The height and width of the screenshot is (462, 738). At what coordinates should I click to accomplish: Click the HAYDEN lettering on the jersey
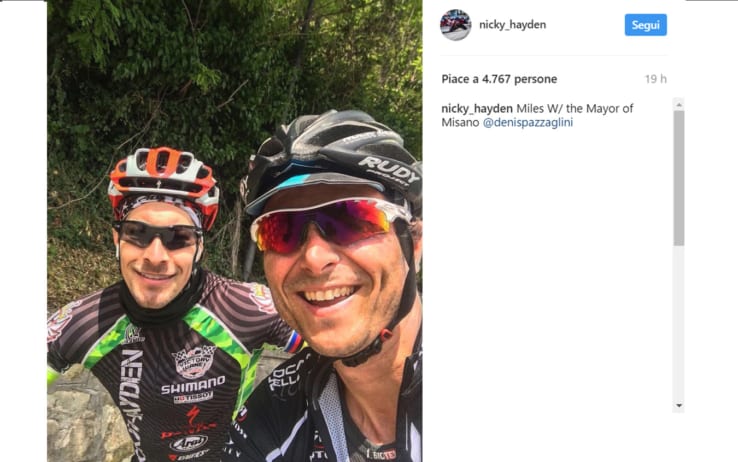(131, 405)
